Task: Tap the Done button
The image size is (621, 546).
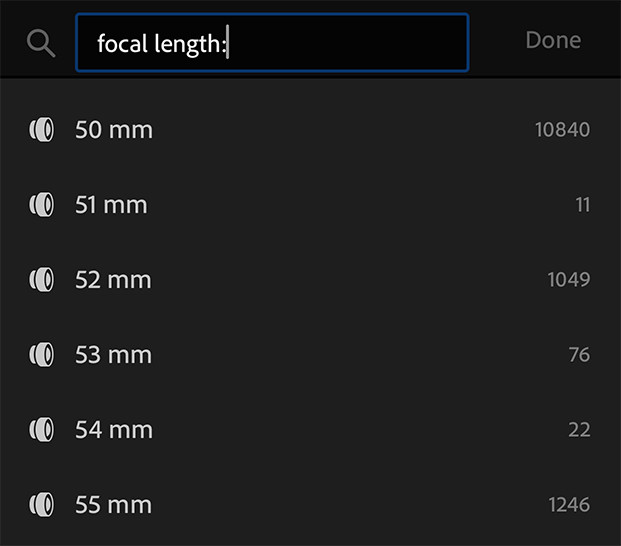Action: coord(553,40)
